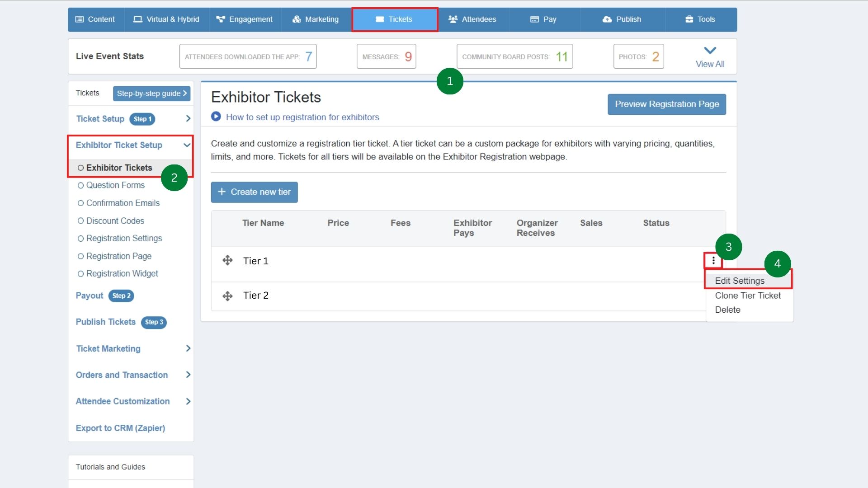The image size is (868, 488).
Task: Open the three-dot menu for Tier 1
Action: 713,260
